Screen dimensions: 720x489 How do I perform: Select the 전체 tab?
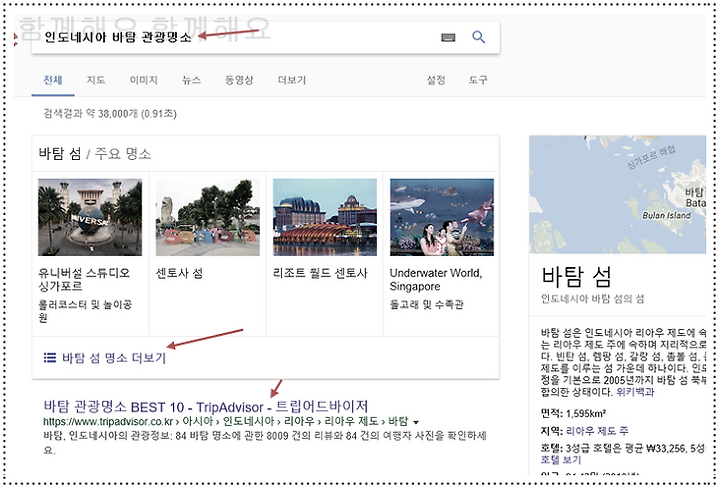53,80
